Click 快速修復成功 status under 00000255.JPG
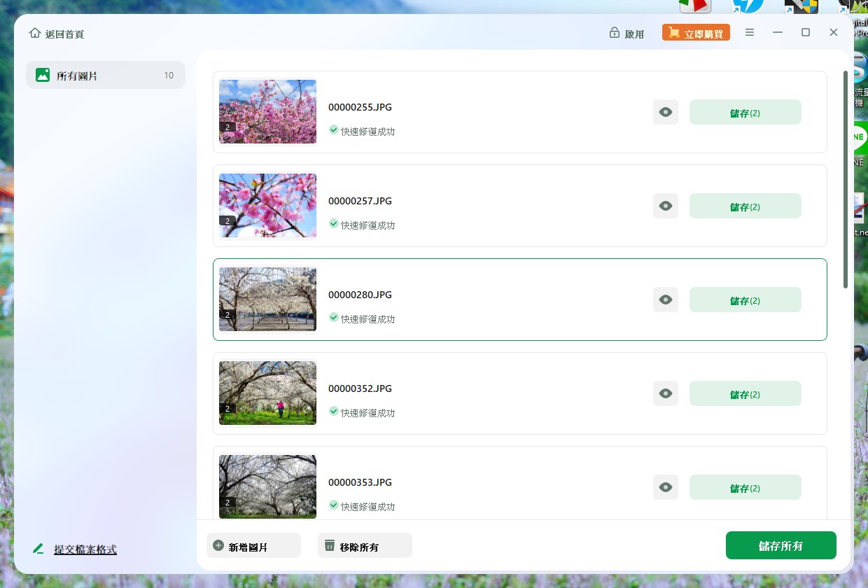The height and width of the screenshot is (588, 868). (367, 131)
